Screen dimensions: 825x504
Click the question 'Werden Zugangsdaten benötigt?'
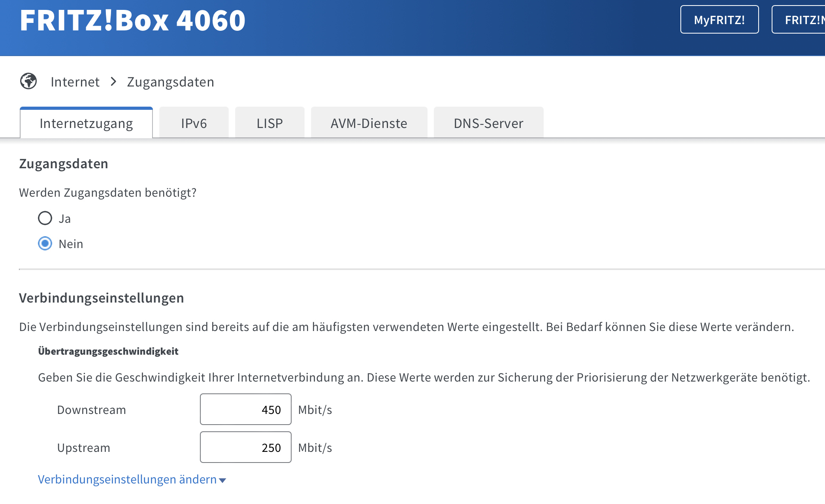coord(108,193)
